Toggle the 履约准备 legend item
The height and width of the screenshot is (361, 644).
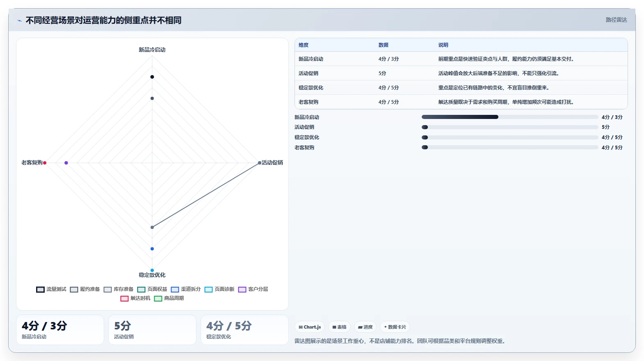(x=85, y=289)
